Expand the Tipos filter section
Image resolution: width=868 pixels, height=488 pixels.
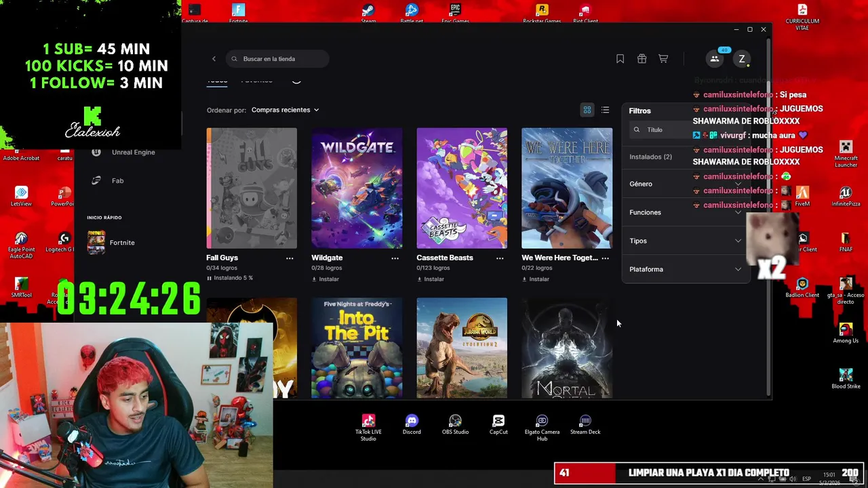point(686,241)
